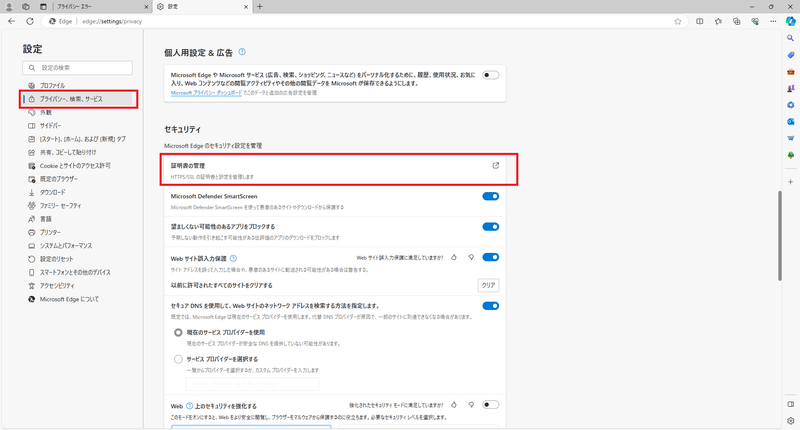Add page to favorites star icon
Image resolution: width=800 pixels, height=430 pixels.
[x=678, y=21]
